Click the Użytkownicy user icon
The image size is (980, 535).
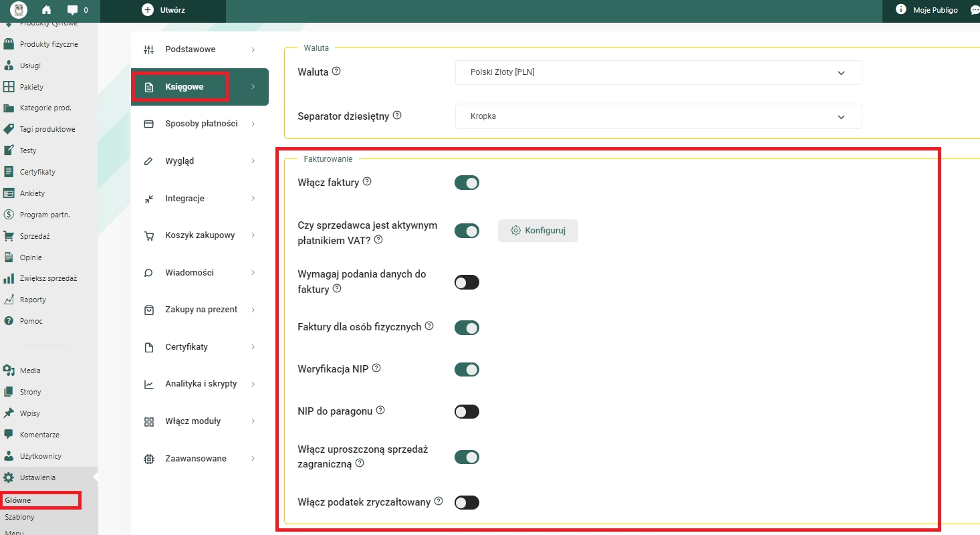coord(9,456)
